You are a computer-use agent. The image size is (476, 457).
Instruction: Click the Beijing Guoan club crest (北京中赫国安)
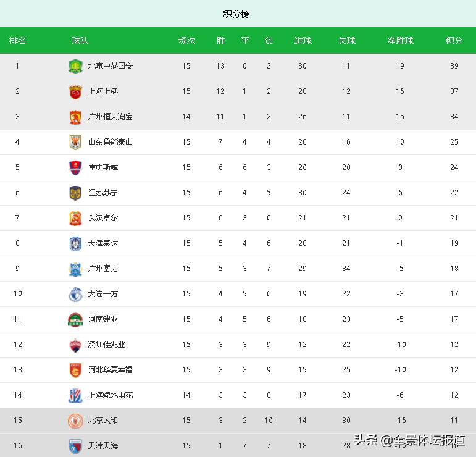click(x=75, y=66)
